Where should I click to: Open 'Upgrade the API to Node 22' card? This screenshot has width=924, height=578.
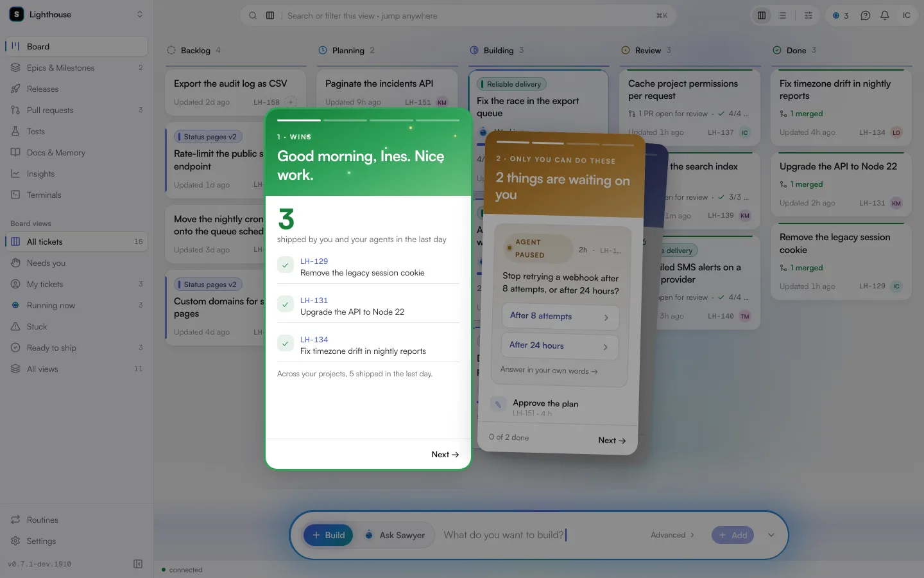coord(841,184)
